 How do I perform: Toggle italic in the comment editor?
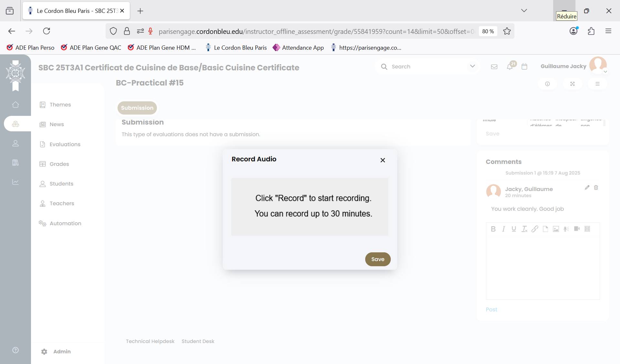click(503, 229)
